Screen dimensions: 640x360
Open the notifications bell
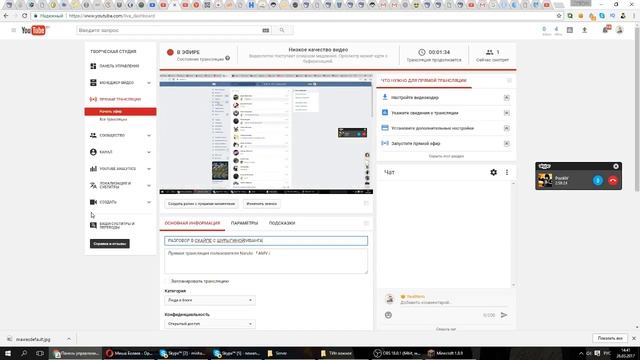pyautogui.click(x=606, y=30)
